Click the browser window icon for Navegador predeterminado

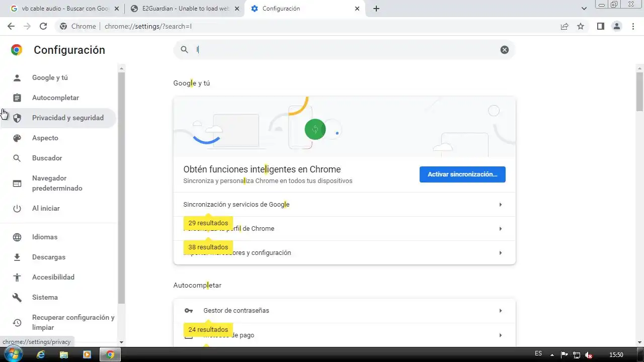tap(17, 183)
